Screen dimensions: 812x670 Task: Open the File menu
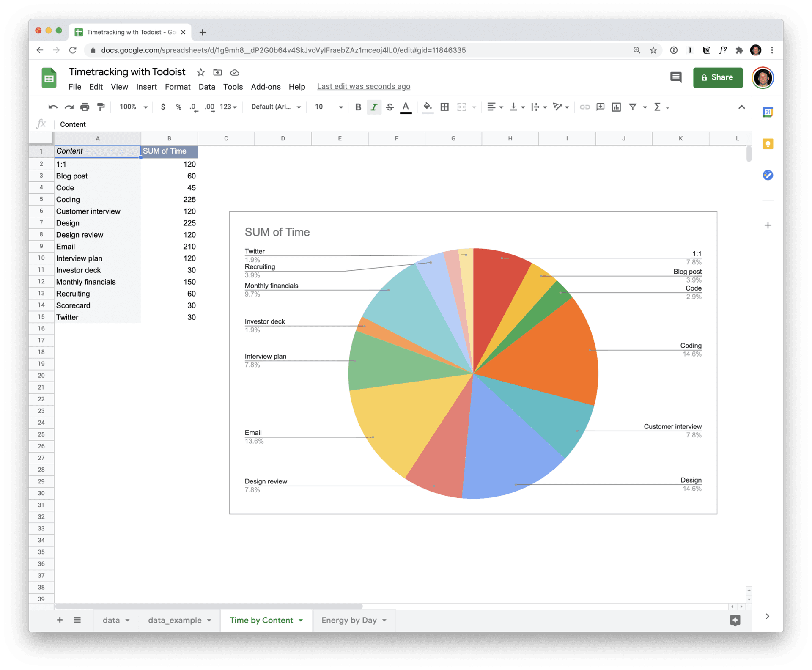click(x=75, y=87)
